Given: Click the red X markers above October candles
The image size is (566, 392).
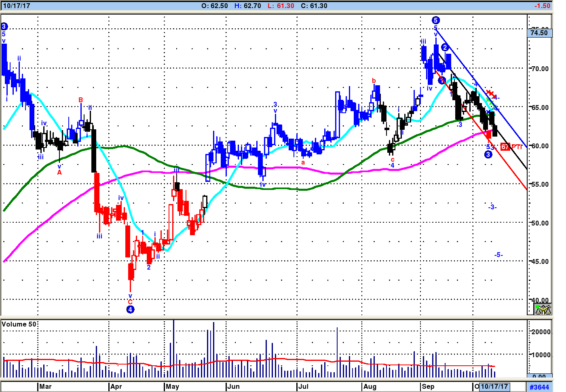Looking at the screenshot, I should 491,94.
